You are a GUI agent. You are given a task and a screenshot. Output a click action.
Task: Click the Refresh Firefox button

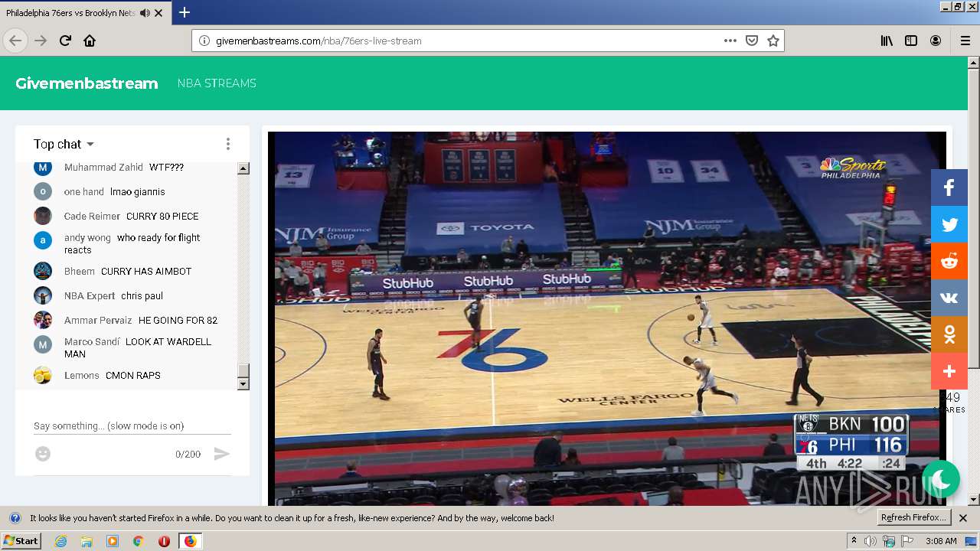coord(915,517)
